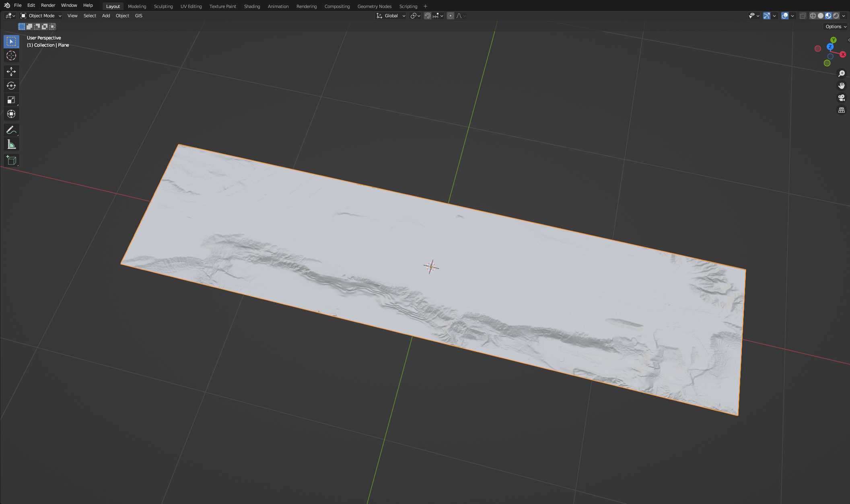Toggle snapping on
The image size is (850, 504).
(x=428, y=16)
